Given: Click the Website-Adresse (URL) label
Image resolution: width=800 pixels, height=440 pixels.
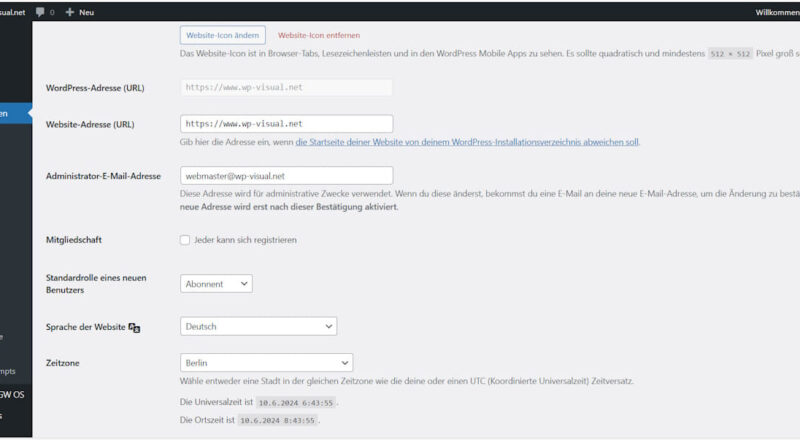Looking at the screenshot, I should tap(90, 124).
